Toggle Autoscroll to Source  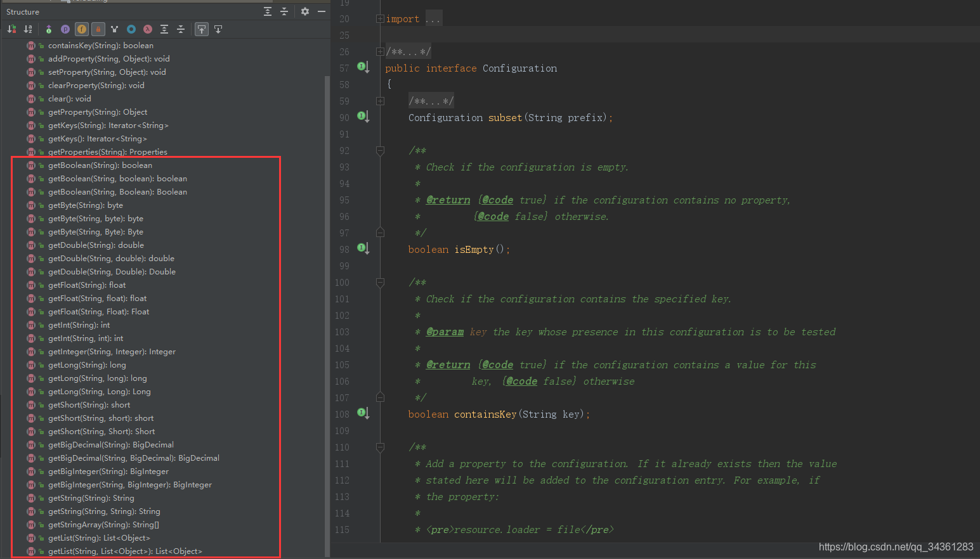coord(202,29)
